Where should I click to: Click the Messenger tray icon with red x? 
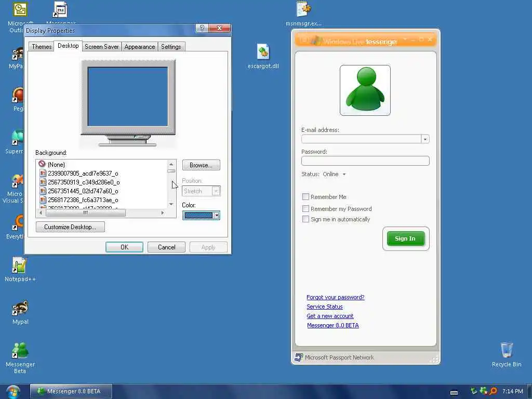click(484, 391)
